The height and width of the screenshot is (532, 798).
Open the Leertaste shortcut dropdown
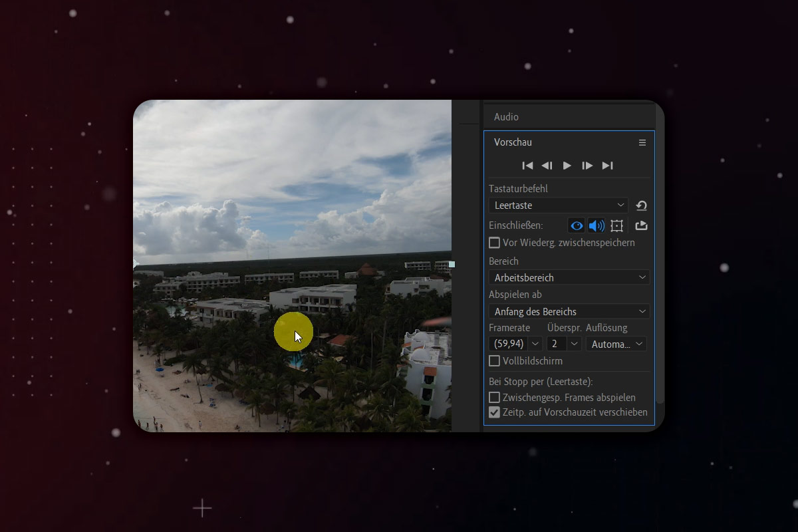(x=559, y=205)
